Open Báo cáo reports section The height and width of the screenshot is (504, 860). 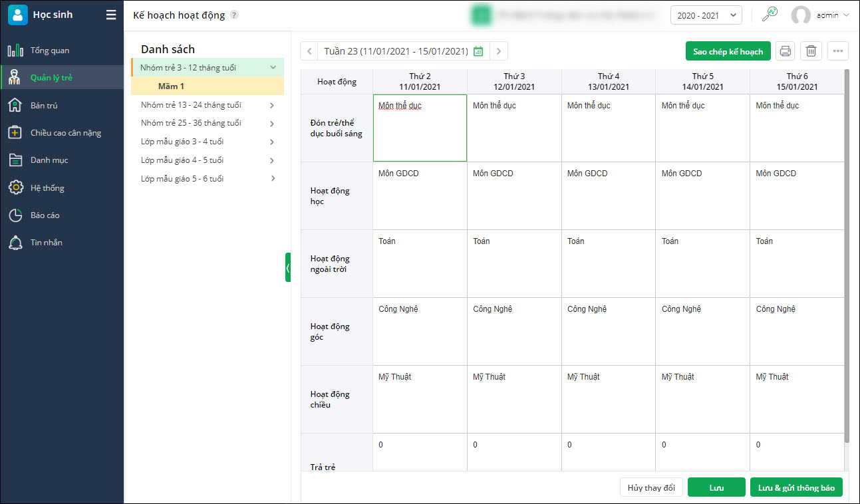pos(62,215)
